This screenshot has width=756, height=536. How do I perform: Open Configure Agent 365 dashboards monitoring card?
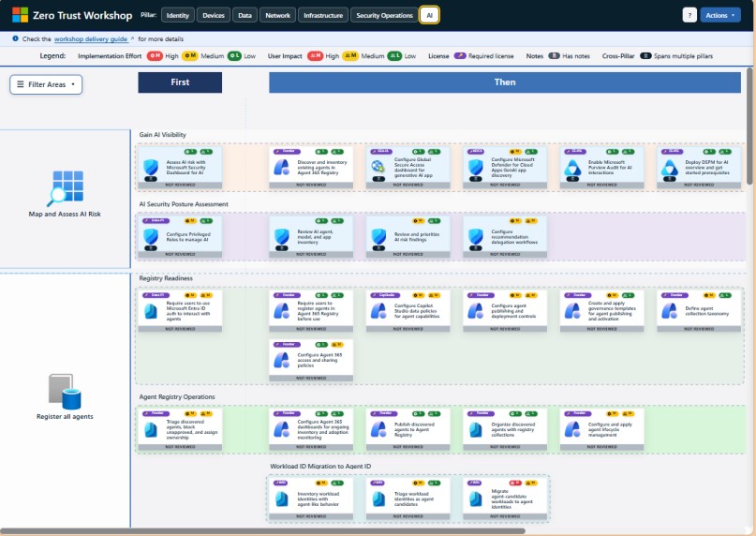(311, 429)
